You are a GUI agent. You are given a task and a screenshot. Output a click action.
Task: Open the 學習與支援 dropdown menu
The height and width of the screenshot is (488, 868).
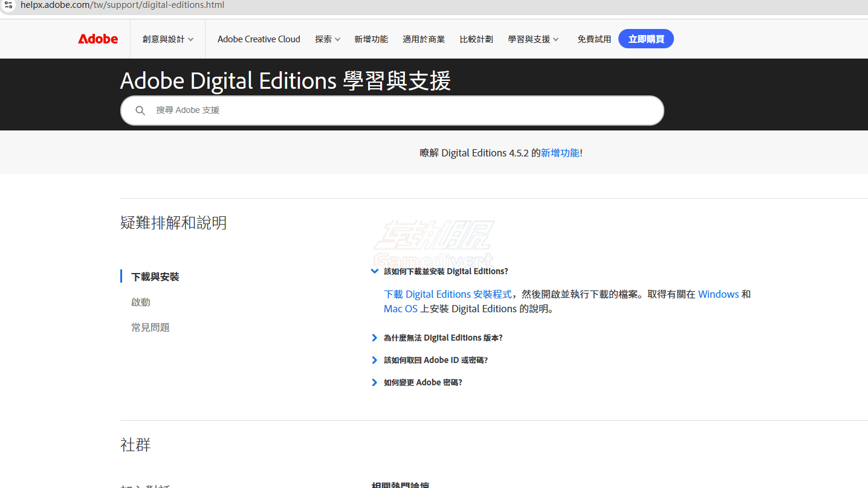click(533, 39)
